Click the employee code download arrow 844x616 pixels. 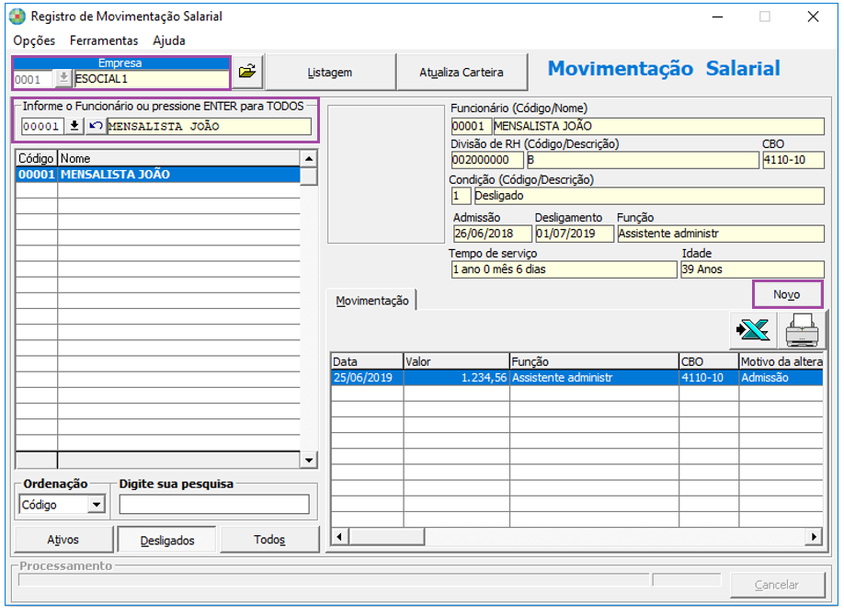click(74, 126)
